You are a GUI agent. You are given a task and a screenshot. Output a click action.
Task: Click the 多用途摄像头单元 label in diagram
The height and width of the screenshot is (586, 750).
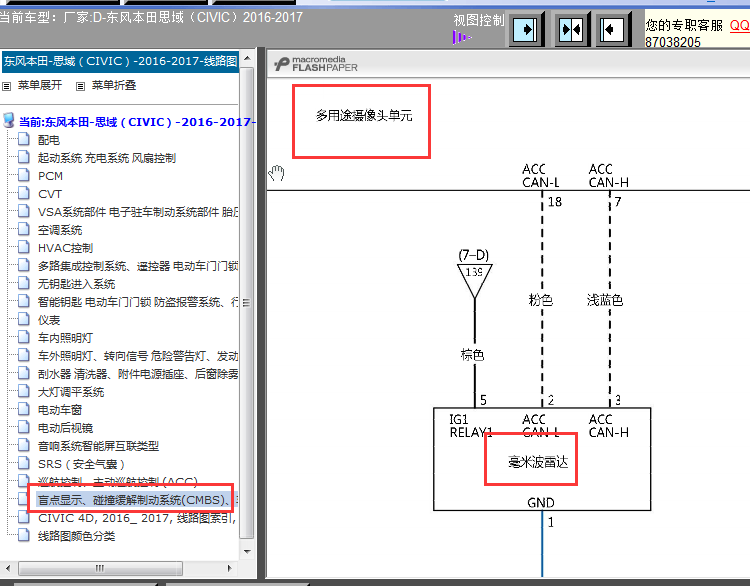(x=364, y=116)
